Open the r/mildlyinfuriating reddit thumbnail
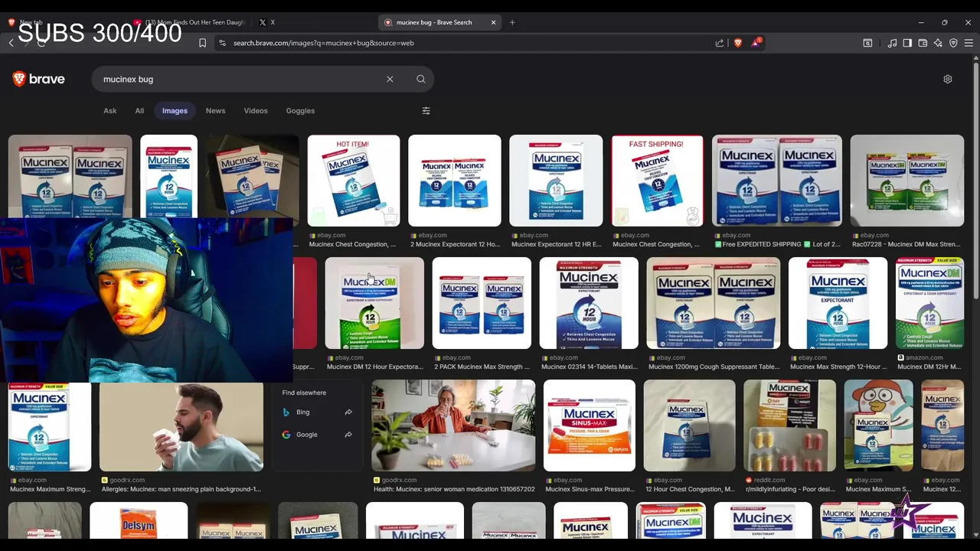 pos(789,425)
